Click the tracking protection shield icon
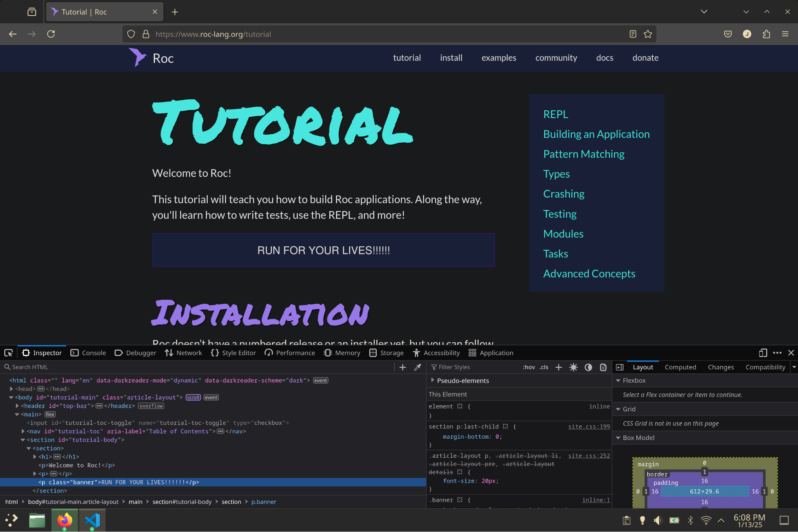Image resolution: width=798 pixels, height=532 pixels. (131, 34)
